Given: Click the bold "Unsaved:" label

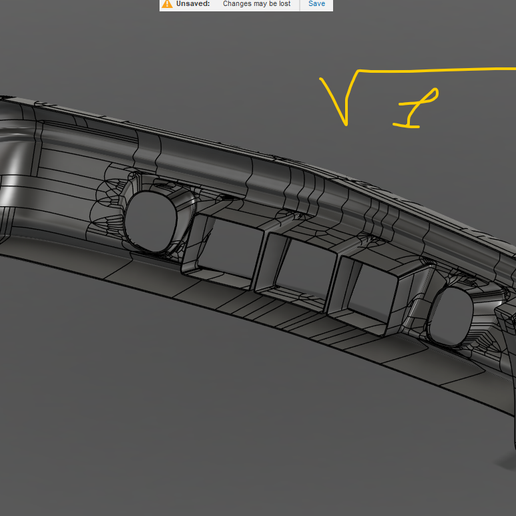Looking at the screenshot, I should pos(193,4).
